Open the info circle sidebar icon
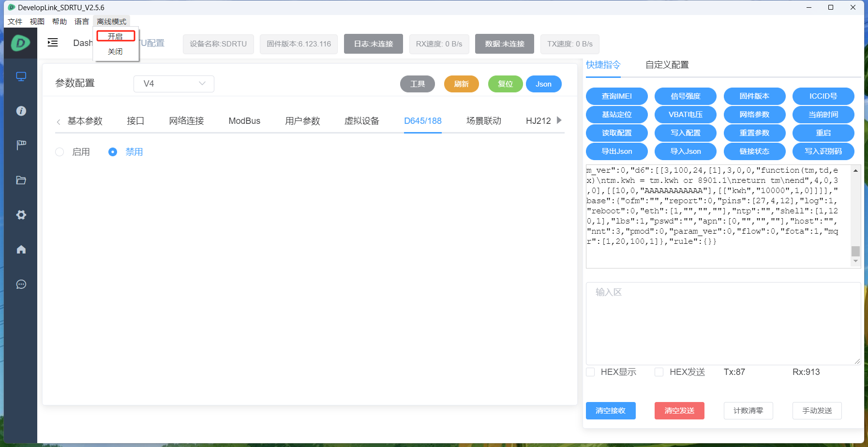The image size is (868, 447). pos(21,111)
